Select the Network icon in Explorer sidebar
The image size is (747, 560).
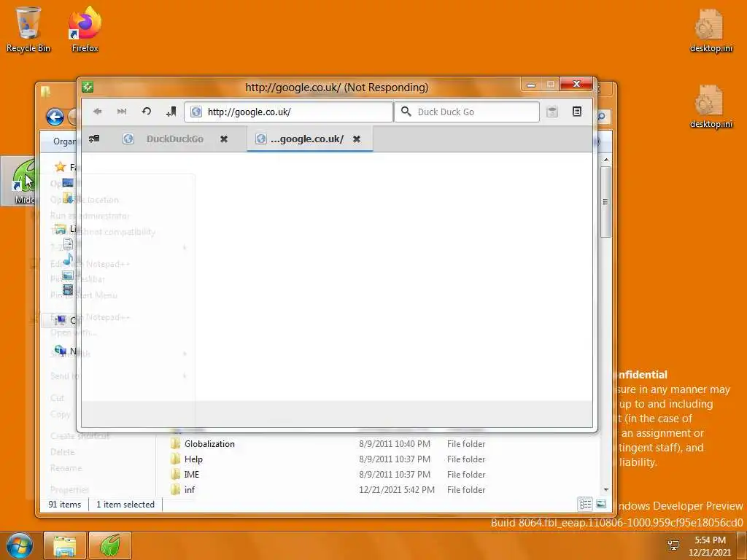point(61,351)
